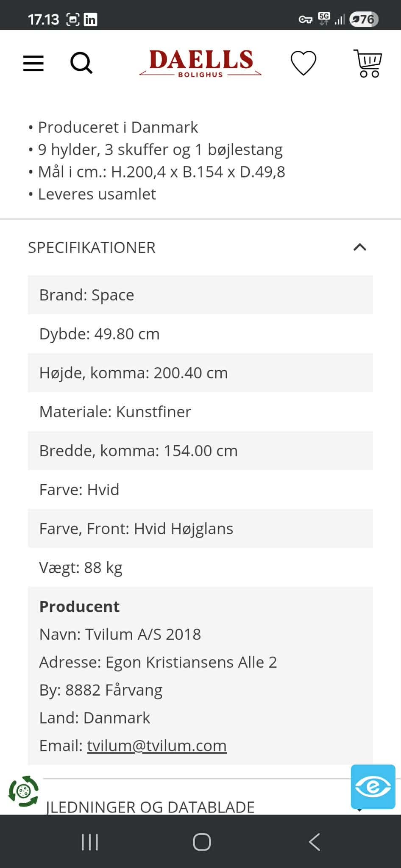Viewport: 401px width, 868px height.
Task: Collapse the Specifikationer chevron
Action: click(x=359, y=247)
